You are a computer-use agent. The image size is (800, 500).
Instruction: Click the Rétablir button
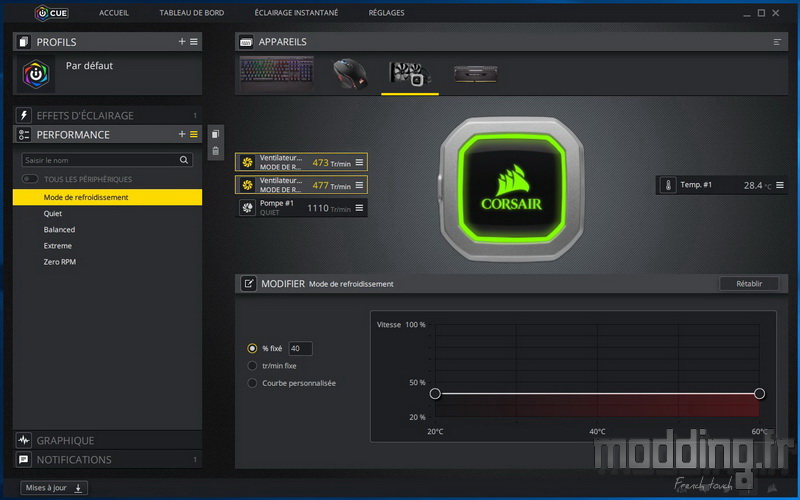[749, 284]
